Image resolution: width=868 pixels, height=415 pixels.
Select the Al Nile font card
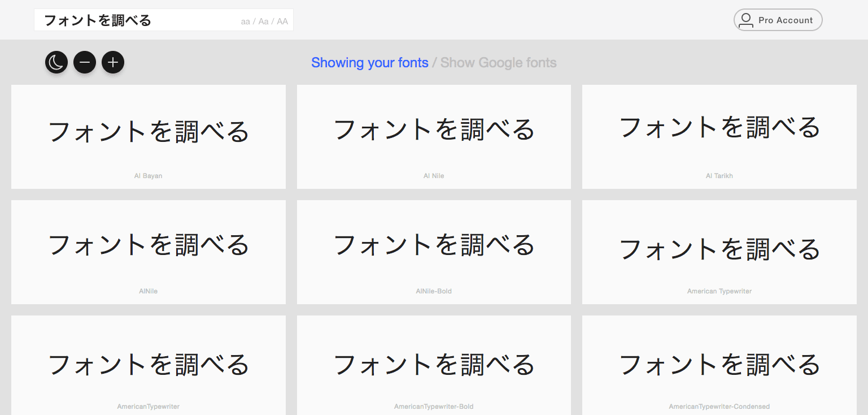(x=434, y=137)
